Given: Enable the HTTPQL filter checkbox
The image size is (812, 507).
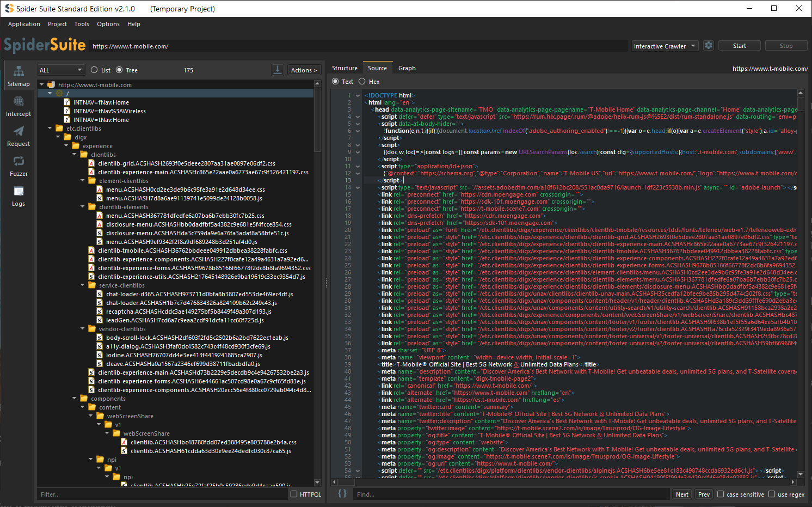Looking at the screenshot, I should click(x=294, y=494).
